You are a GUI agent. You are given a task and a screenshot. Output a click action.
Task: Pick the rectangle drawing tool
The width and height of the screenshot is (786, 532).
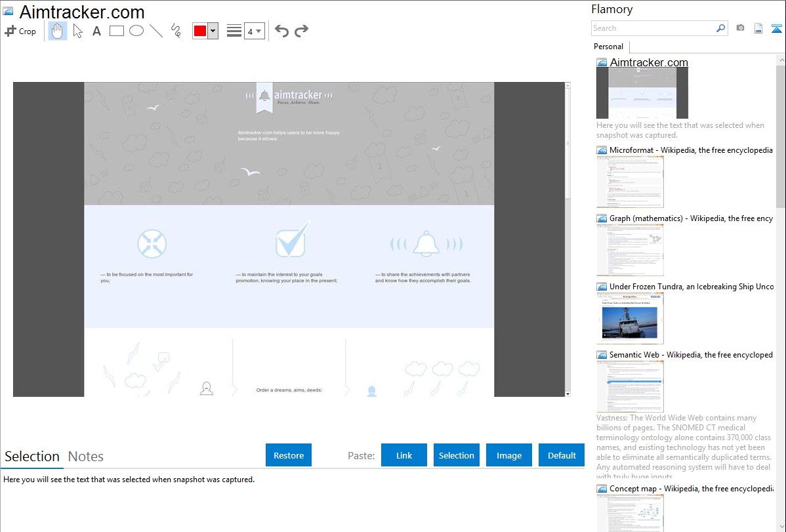[116, 31]
